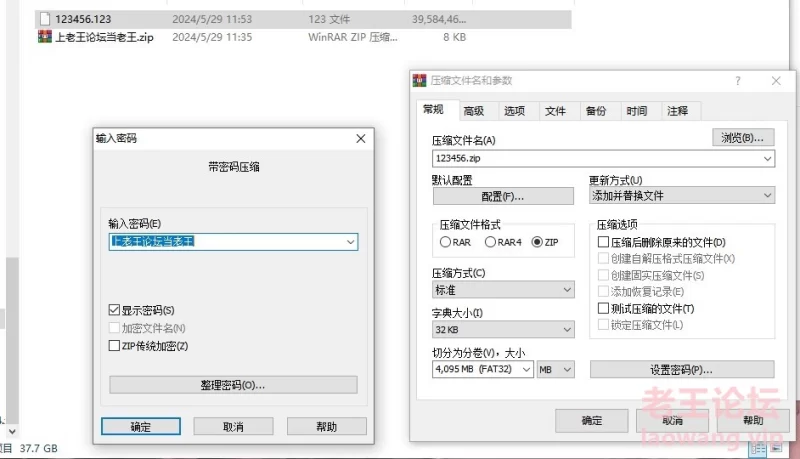Click 帮助 in password dialog
The width and height of the screenshot is (800, 459).
[x=327, y=426]
